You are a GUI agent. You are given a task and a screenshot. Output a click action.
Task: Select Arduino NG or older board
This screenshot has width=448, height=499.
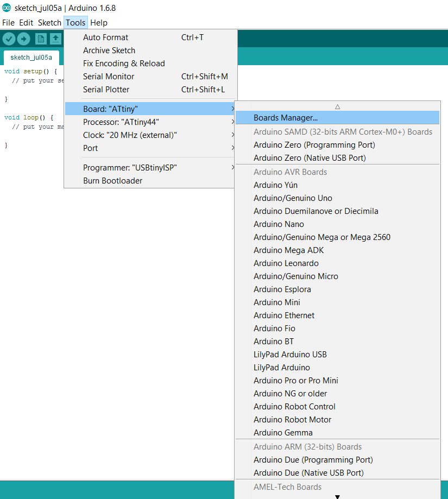[338, 394]
